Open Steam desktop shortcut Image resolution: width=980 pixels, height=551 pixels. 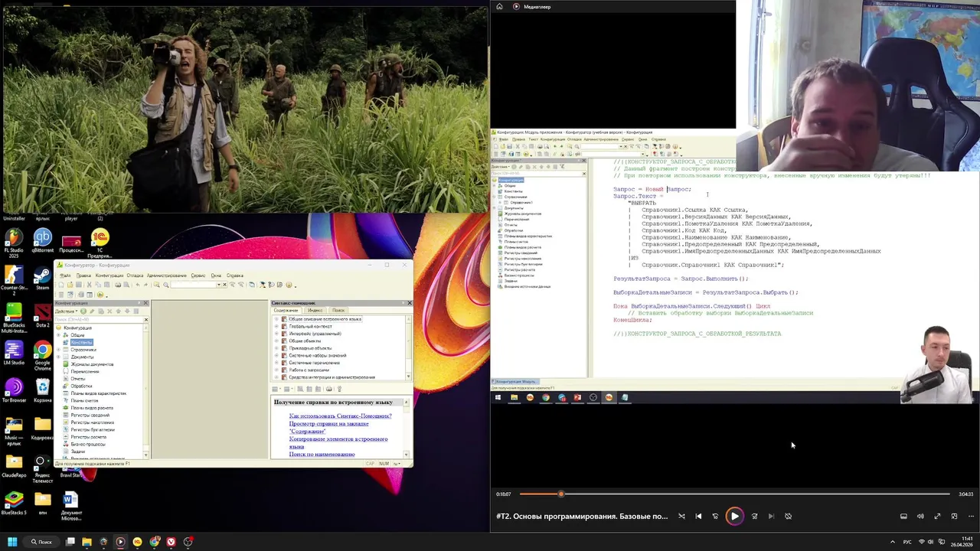(43, 278)
